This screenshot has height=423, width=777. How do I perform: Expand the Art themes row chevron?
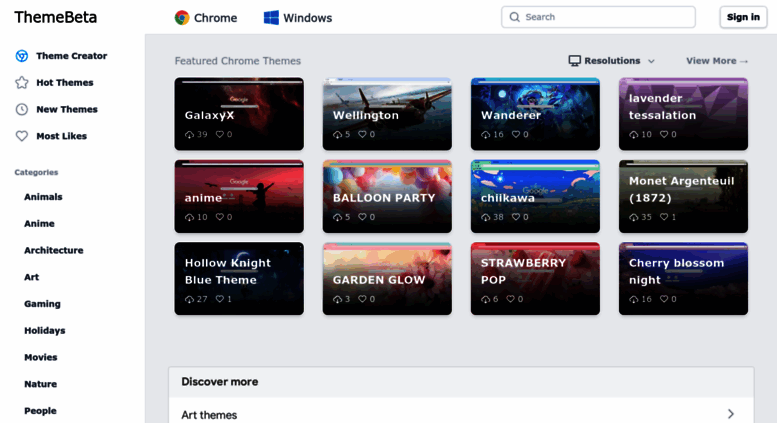[x=731, y=414]
